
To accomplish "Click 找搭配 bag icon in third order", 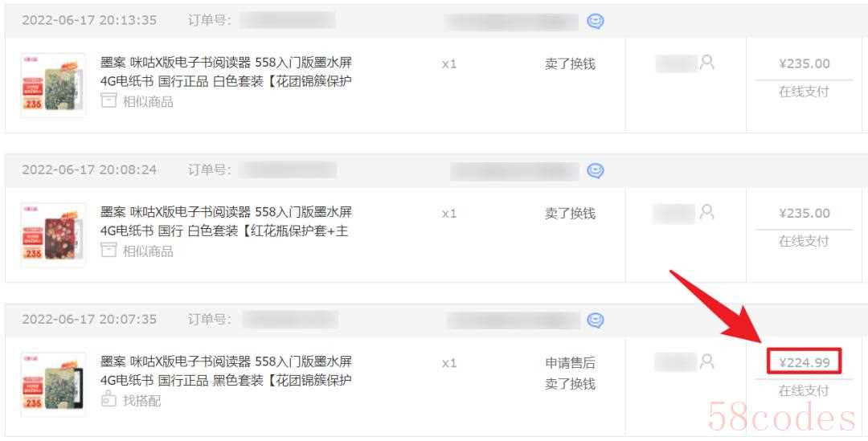I will [109, 399].
